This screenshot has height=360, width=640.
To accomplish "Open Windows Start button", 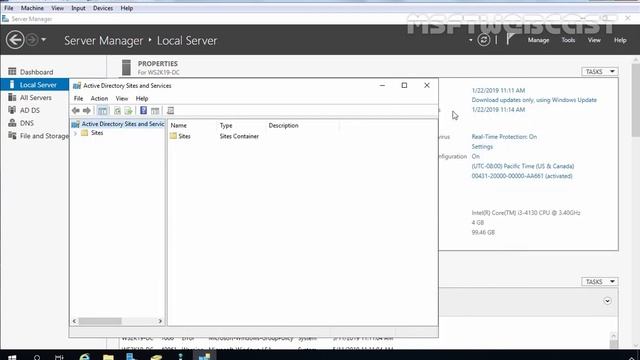I will pos(12,357).
